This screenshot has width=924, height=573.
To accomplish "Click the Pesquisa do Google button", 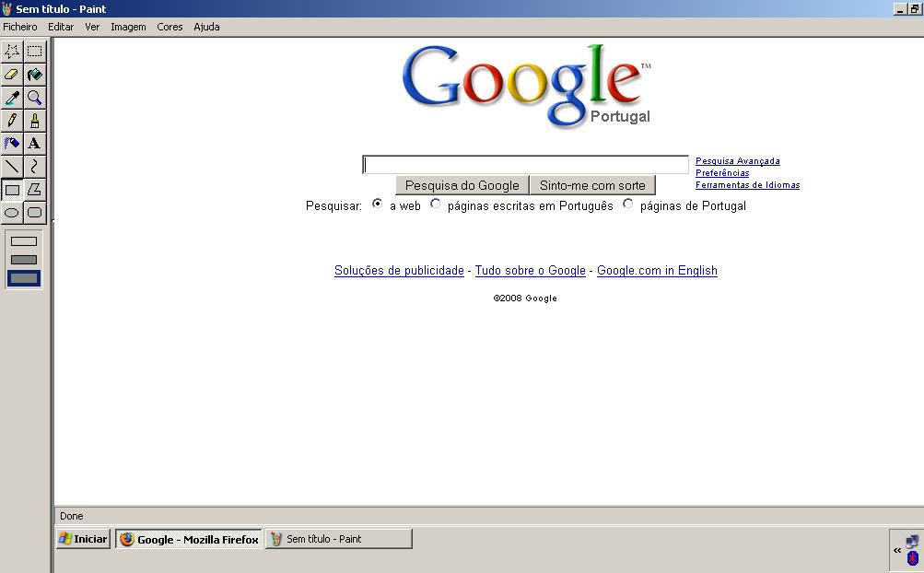I will (462, 185).
